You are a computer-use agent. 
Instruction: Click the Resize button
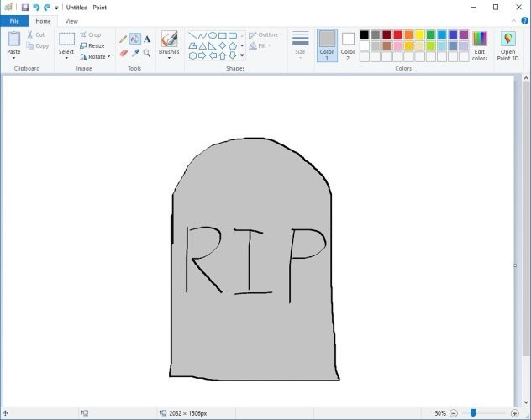(92, 46)
